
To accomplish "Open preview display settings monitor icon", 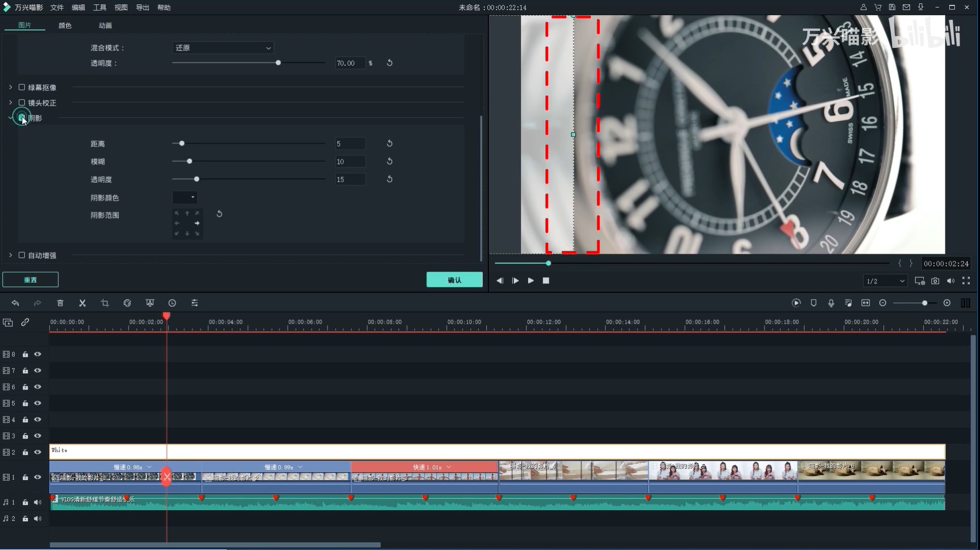I will click(x=919, y=281).
